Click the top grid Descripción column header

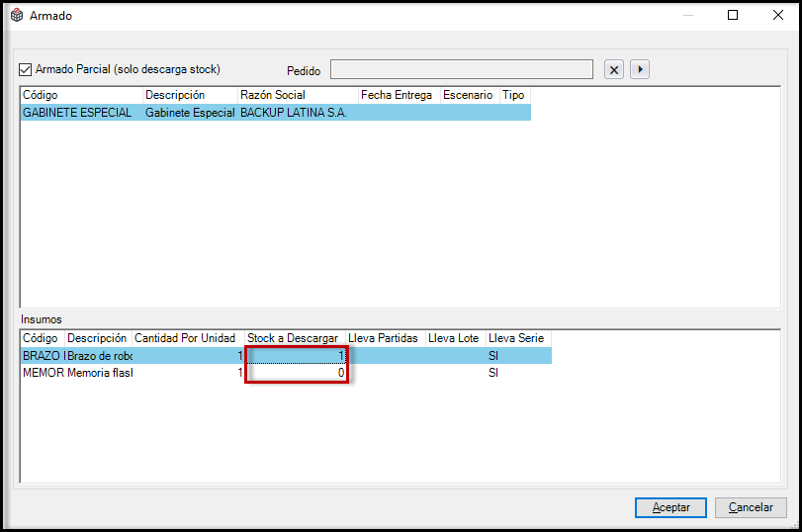pos(190,95)
